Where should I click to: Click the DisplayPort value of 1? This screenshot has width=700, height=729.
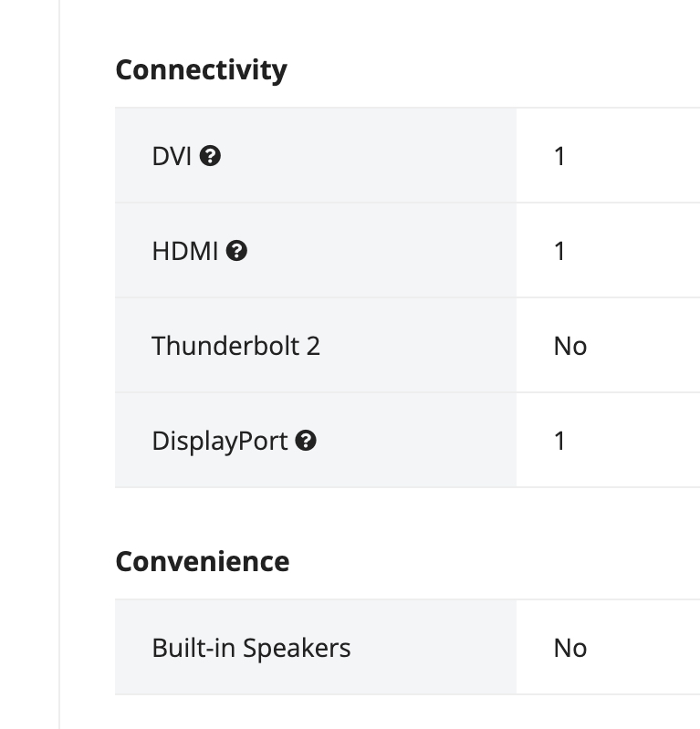pos(559,441)
